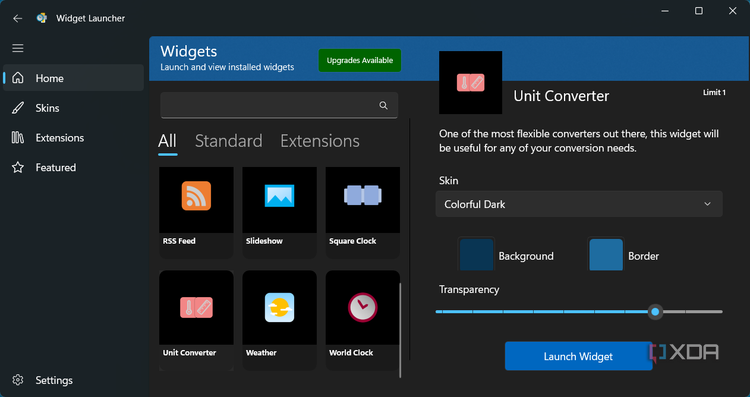Click the Weather label

point(261,353)
